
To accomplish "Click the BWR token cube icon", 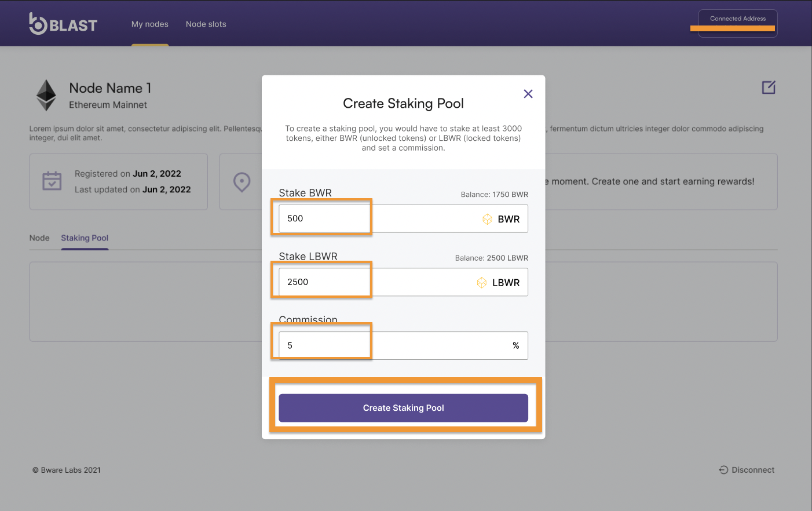I will tap(487, 219).
